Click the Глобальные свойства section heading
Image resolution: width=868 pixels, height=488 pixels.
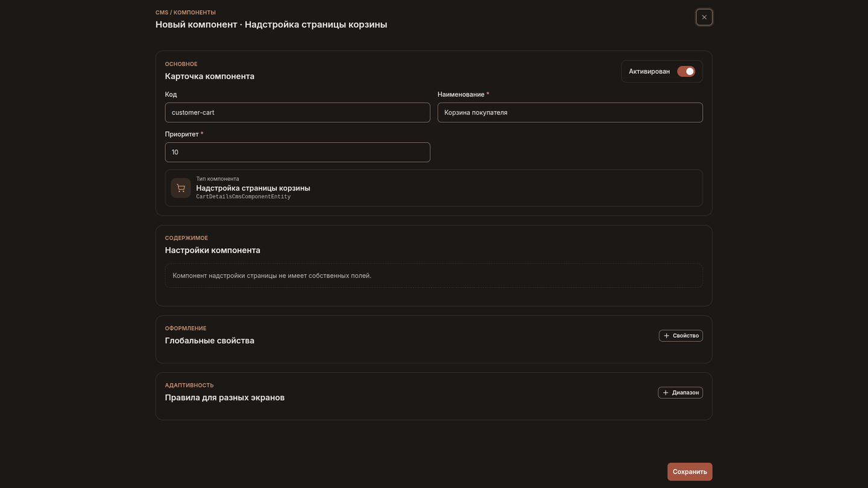210,340
